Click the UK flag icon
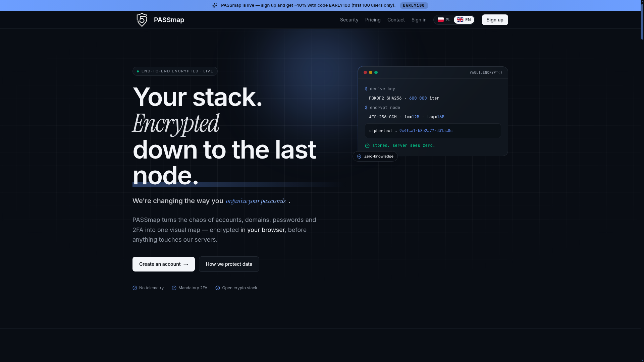 click(460, 20)
